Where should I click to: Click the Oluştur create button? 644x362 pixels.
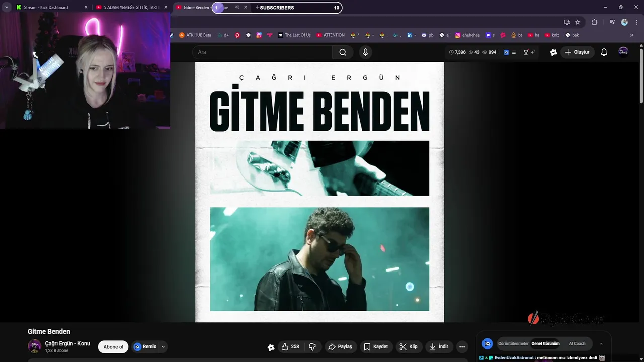(578, 52)
